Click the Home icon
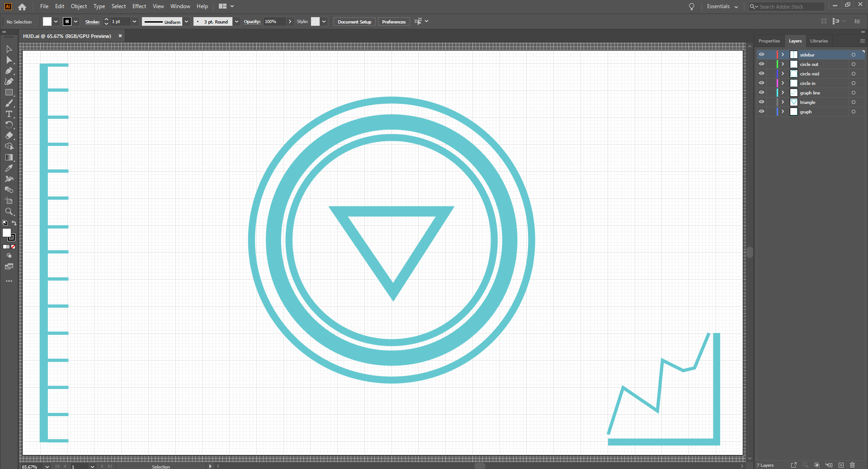The width and height of the screenshot is (868, 469). (x=22, y=7)
